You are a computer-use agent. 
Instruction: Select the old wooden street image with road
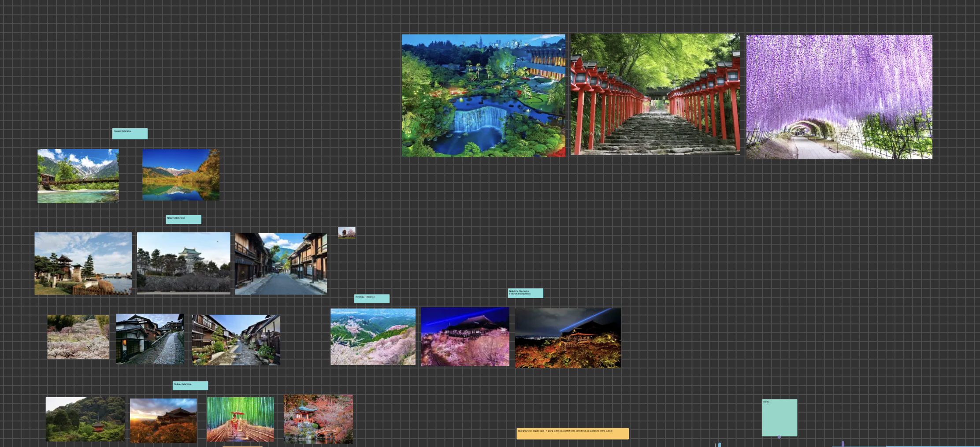(281, 264)
